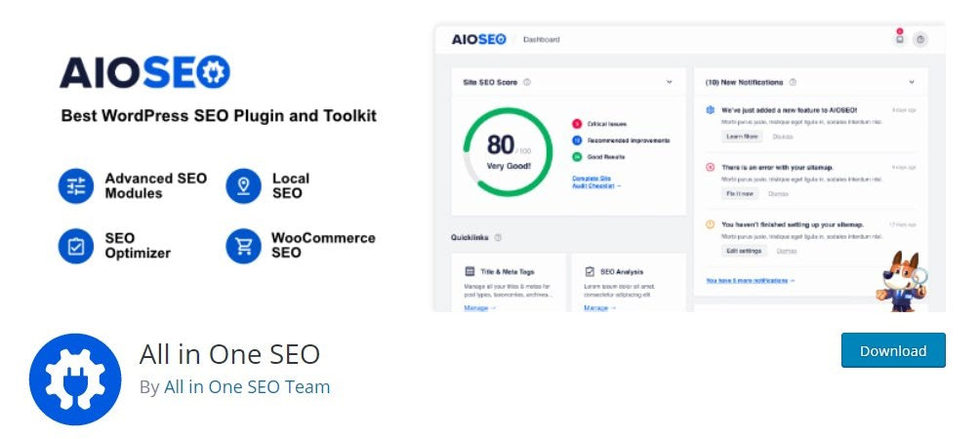
Task: Click the Recommended Improvements label
Action: tap(629, 140)
